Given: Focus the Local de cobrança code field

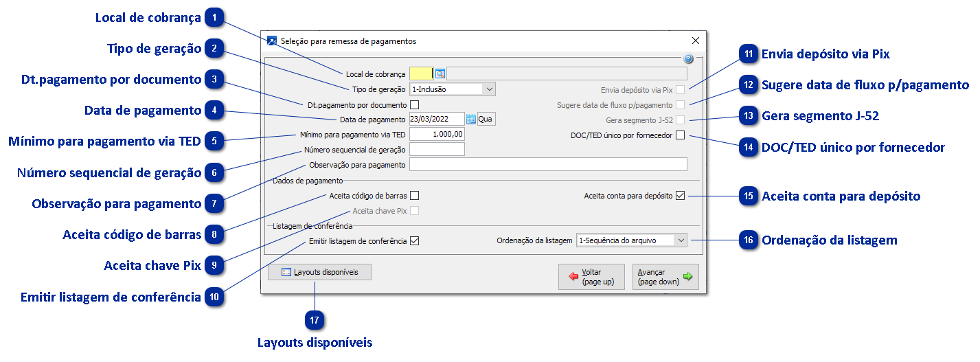Looking at the screenshot, I should tap(421, 73).
